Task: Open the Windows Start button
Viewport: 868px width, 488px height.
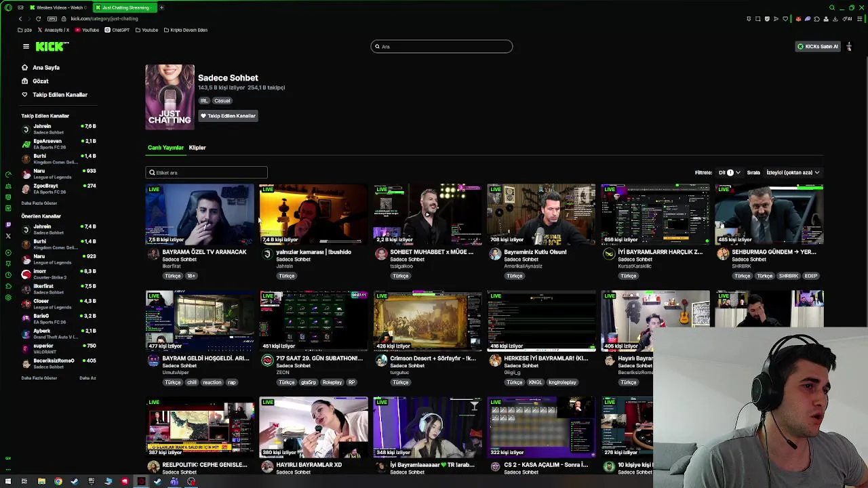Action: click(x=8, y=481)
